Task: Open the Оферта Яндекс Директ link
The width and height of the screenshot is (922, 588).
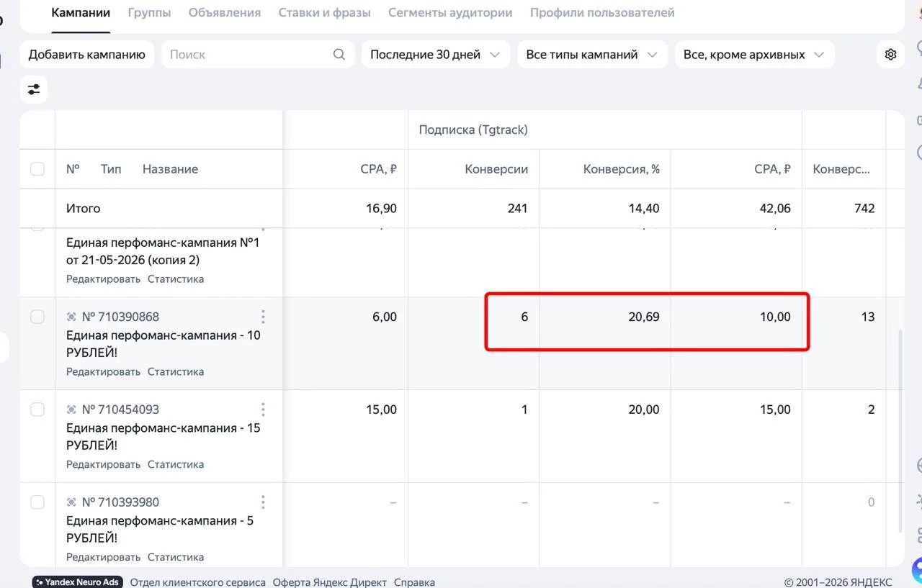Action: [329, 582]
